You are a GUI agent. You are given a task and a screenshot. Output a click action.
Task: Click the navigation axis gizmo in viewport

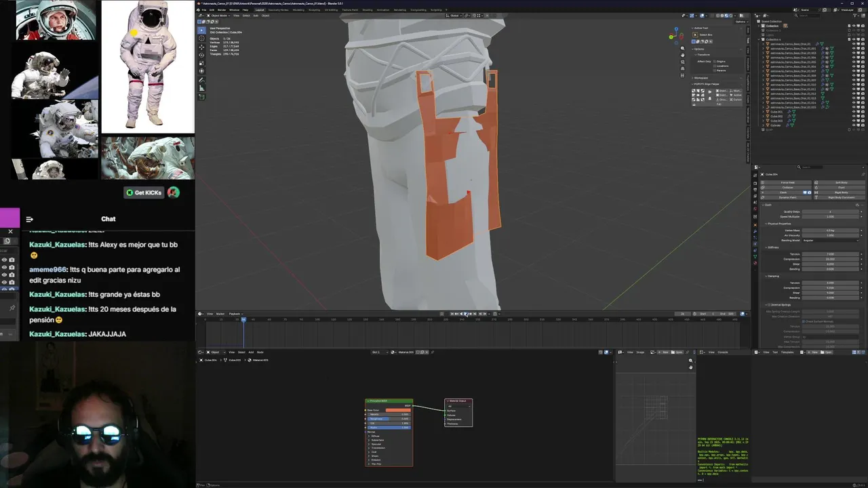pos(676,36)
